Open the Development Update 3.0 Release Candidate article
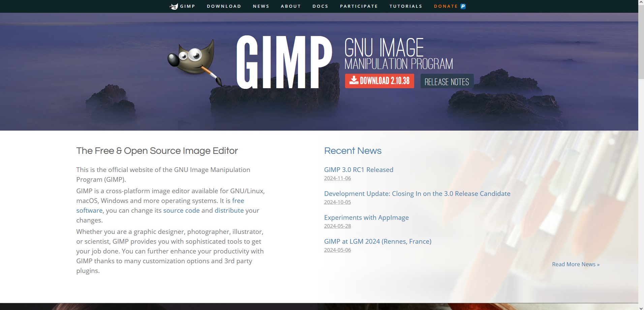The image size is (644, 310). click(417, 194)
